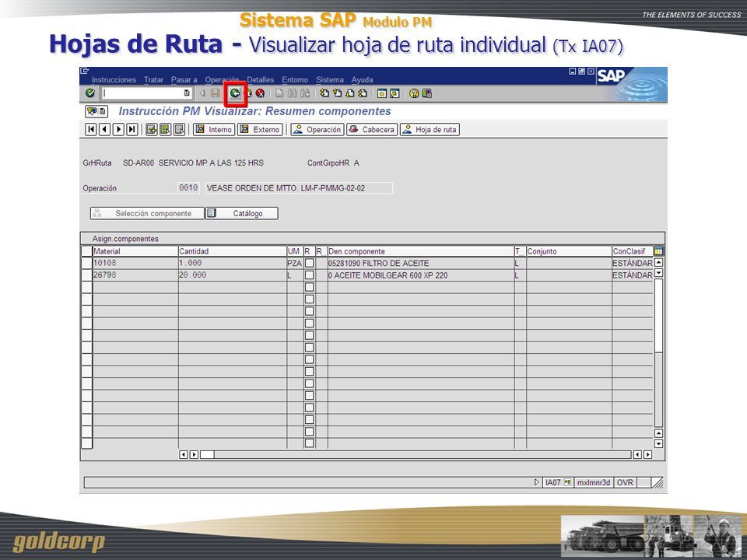
Task: Click the table settings icon beside ConClasif
Action: pyautogui.click(x=659, y=251)
